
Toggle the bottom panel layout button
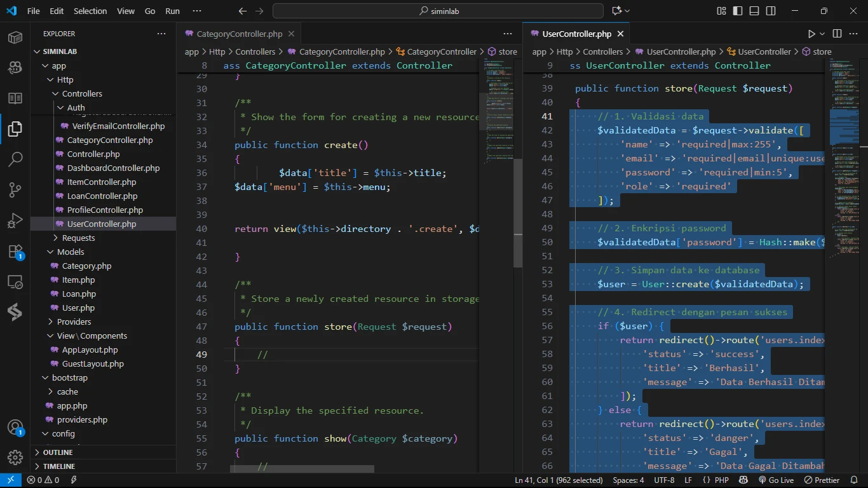tap(754, 11)
